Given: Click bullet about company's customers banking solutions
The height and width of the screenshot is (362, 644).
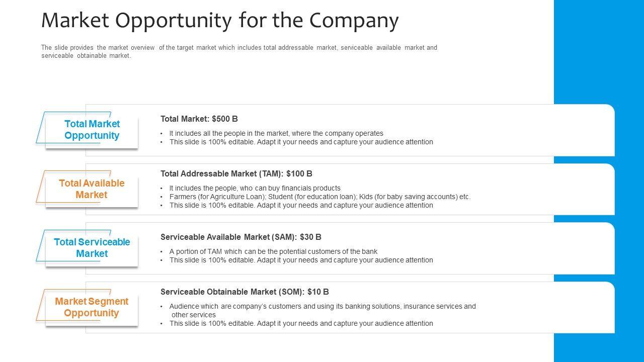Looking at the screenshot, I should click(x=323, y=306).
